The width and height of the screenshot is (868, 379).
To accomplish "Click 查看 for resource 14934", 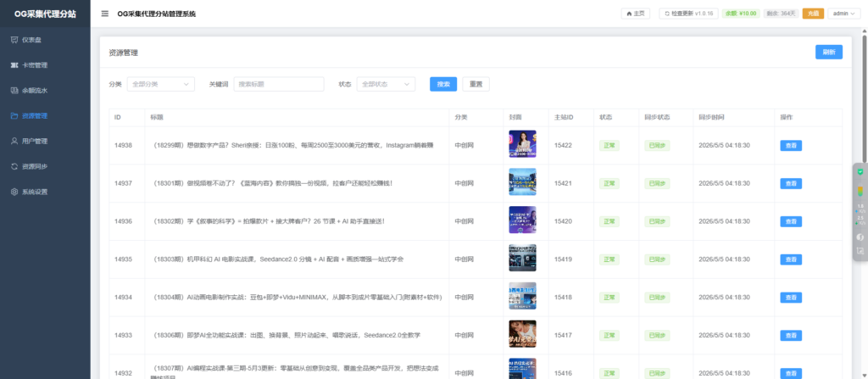I will [791, 298].
